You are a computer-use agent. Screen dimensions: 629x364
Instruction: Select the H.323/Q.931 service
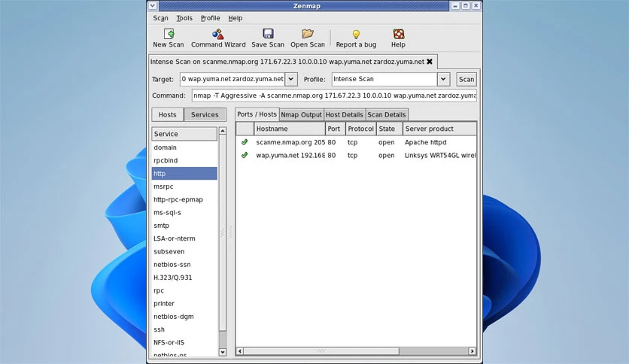click(184, 278)
